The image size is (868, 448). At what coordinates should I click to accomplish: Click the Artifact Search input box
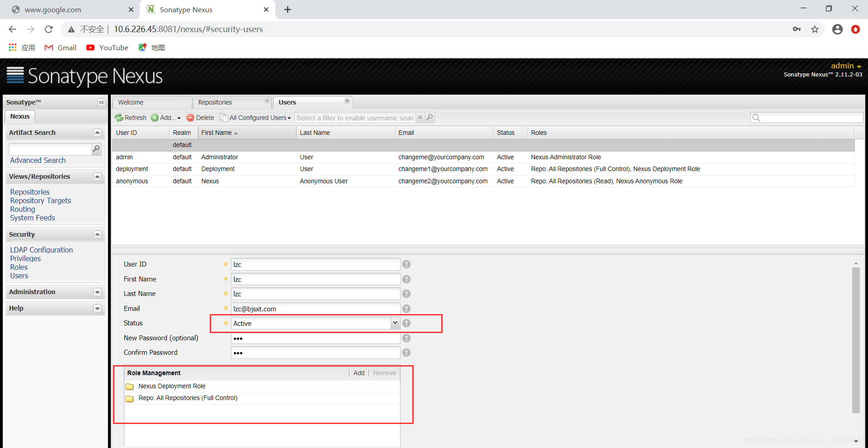[x=50, y=149]
